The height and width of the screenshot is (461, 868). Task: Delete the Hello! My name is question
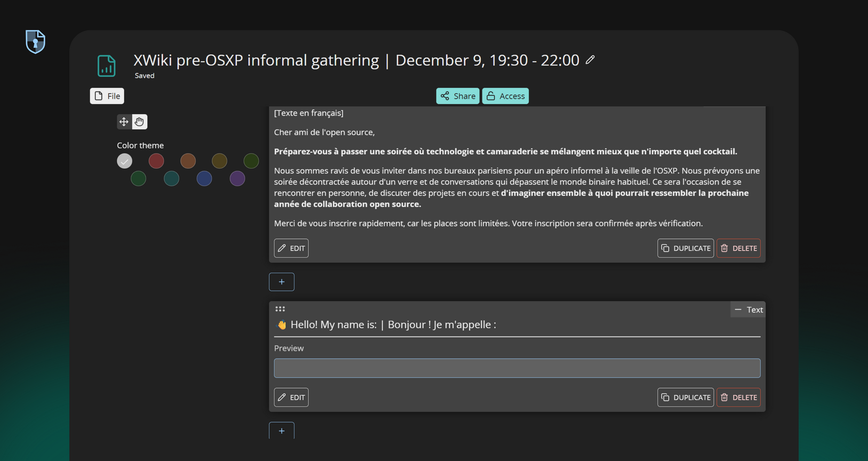pos(738,398)
